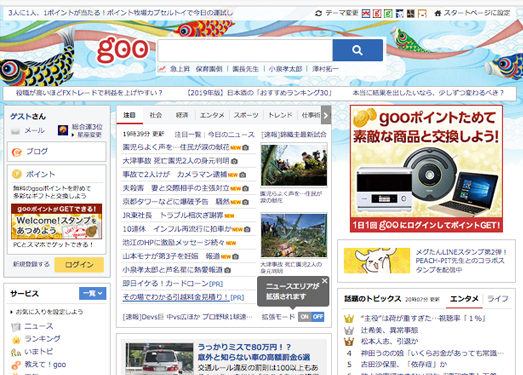523x375 pixels.
Task: Select the dark blue theme icon
Action: click(x=399, y=13)
